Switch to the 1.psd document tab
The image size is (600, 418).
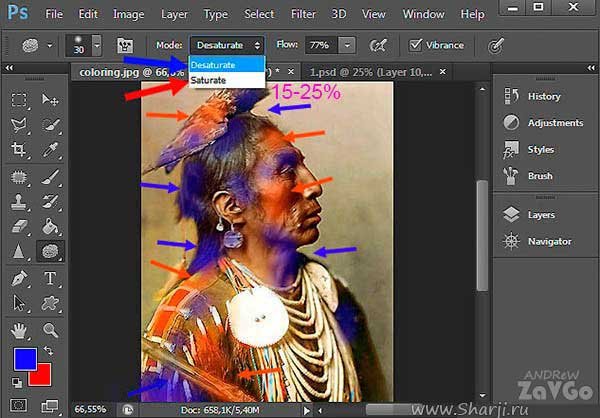coord(355,72)
